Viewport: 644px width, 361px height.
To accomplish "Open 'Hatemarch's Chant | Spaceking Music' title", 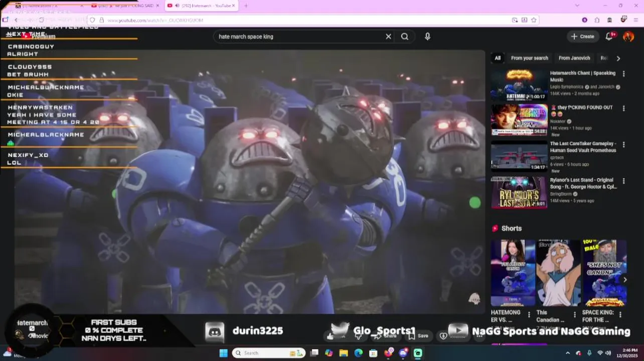I will click(583, 76).
